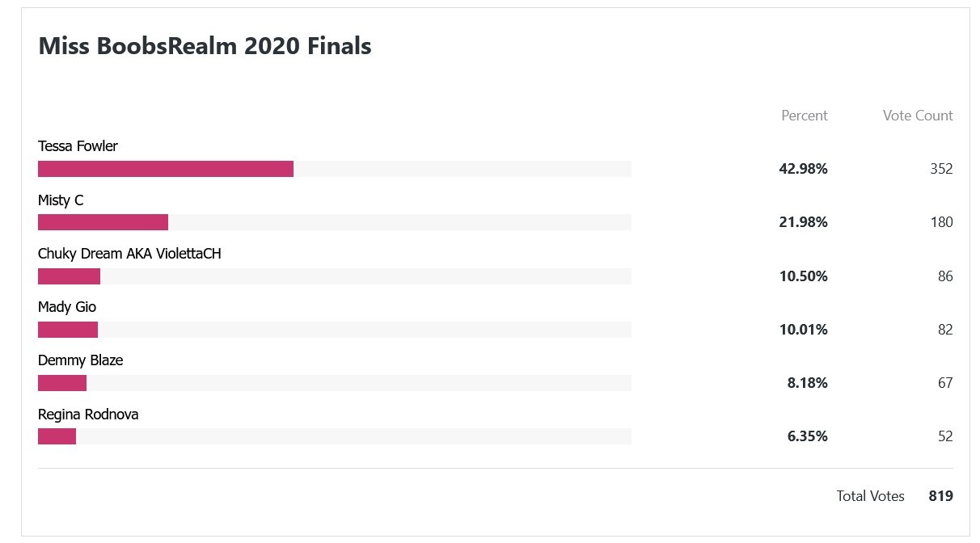
Task: Click Demmy Blaze's pink result bar
Action: point(62,383)
